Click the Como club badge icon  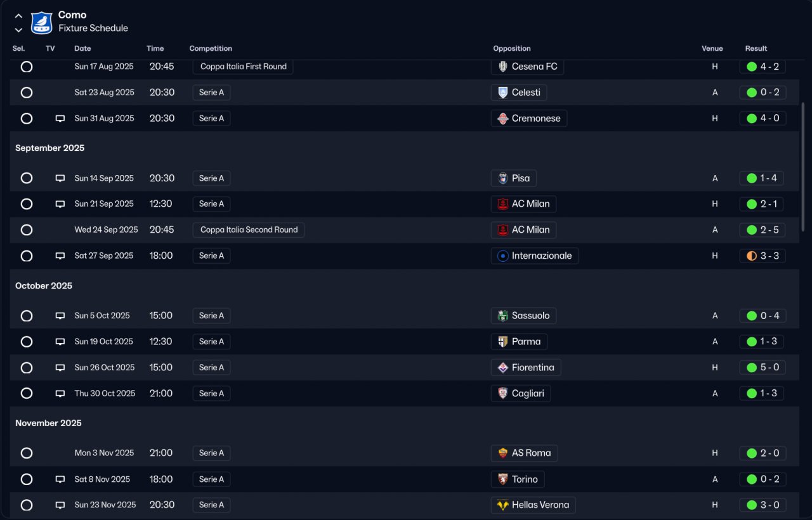click(x=42, y=22)
